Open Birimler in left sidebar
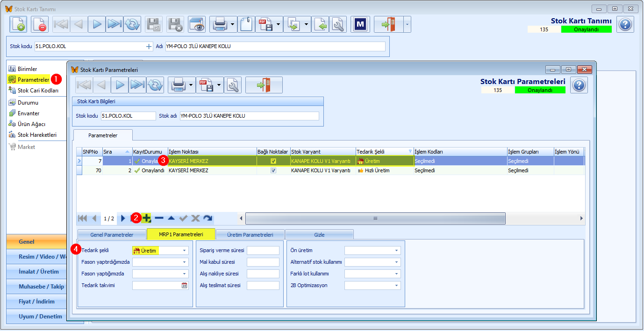This screenshot has width=644, height=331. coord(27,69)
